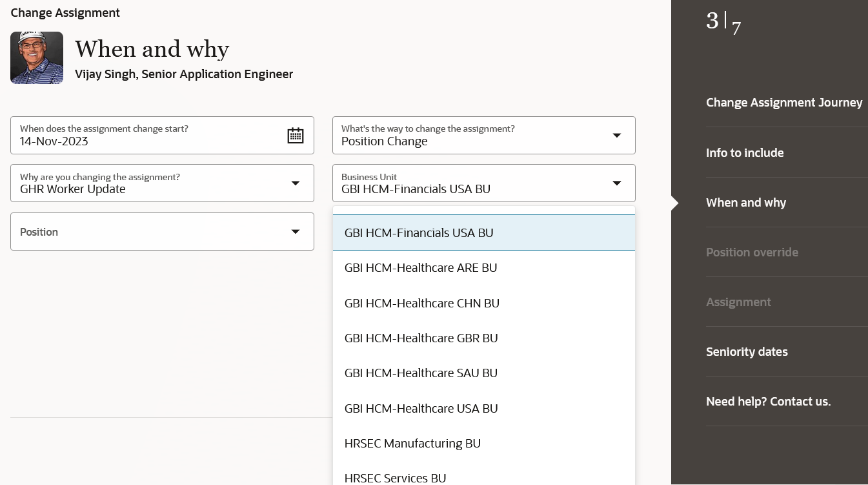The height and width of the screenshot is (485, 868).
Task: Select HRSEC Manufacturing BU option
Action: [x=484, y=443]
